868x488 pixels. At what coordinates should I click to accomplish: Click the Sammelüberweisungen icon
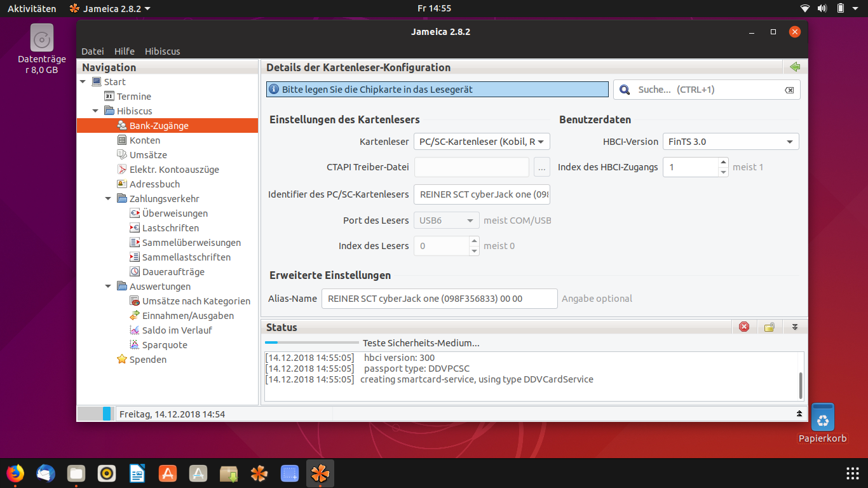(135, 242)
